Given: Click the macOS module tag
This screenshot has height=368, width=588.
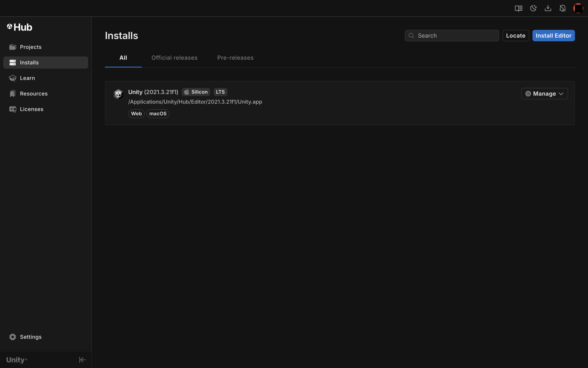Looking at the screenshot, I should coord(158,114).
